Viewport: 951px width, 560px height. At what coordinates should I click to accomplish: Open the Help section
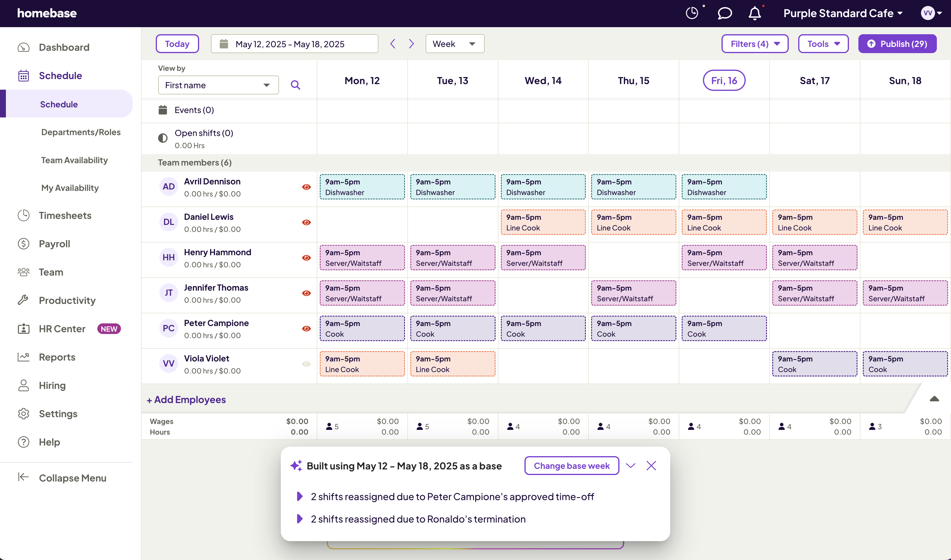(50, 442)
